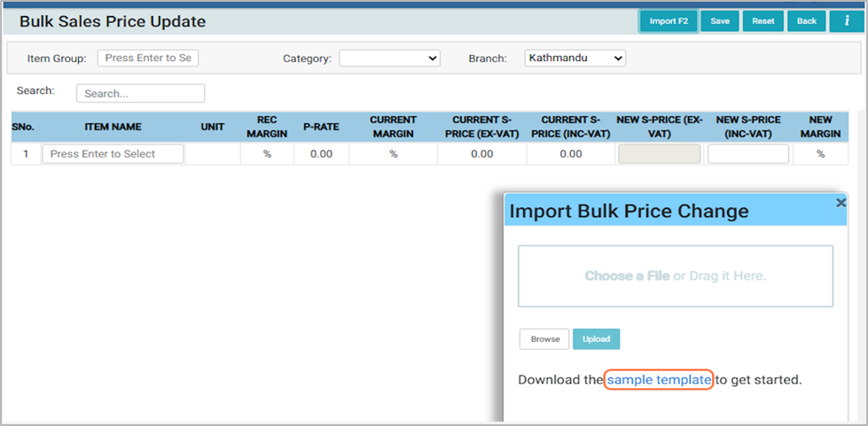868x426 pixels.
Task: Go back using the Back button
Action: tap(806, 21)
